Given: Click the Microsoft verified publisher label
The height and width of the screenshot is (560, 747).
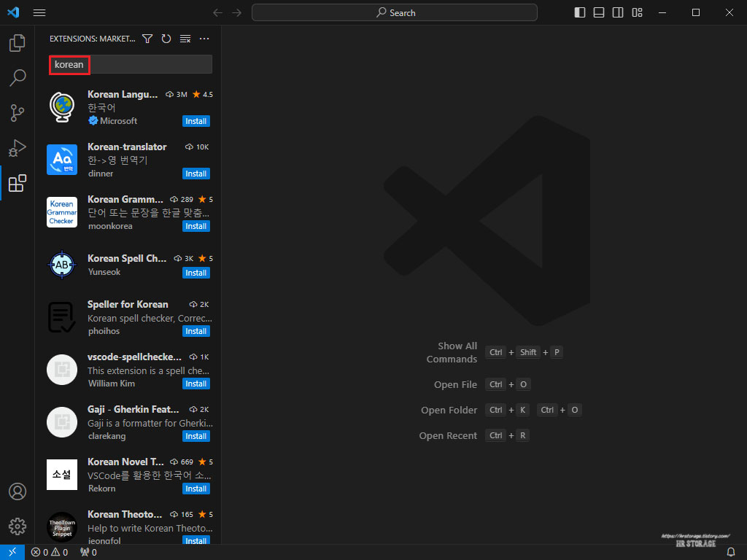Looking at the screenshot, I should coord(113,121).
